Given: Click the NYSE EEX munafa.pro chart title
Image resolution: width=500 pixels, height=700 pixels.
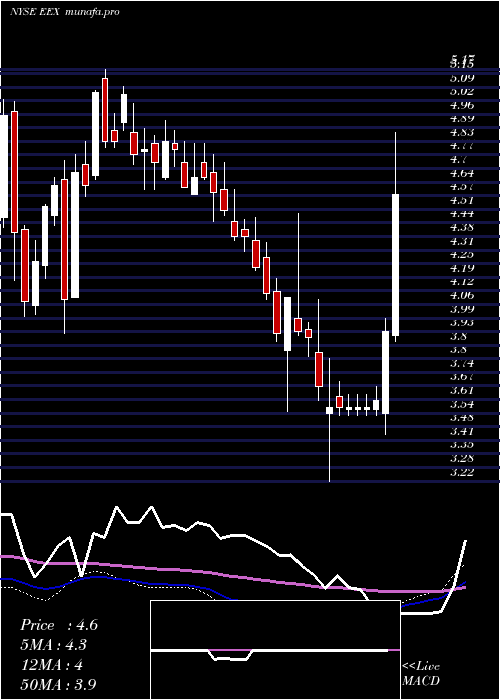Looking at the screenshot, I should point(65,12).
